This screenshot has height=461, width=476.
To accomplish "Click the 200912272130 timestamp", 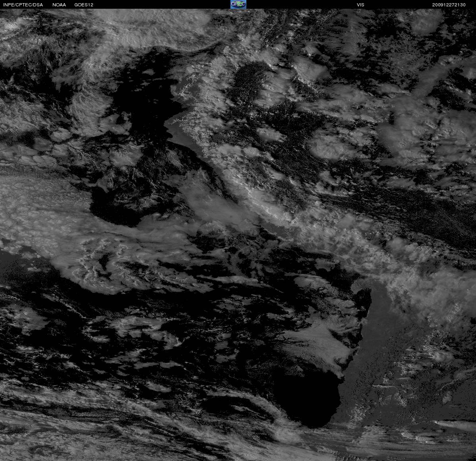I will click(x=449, y=5).
